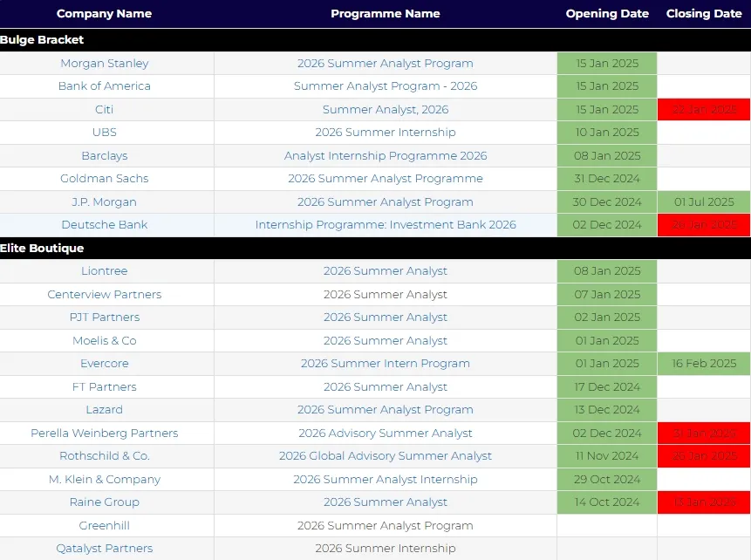Select J.P. Morgan's '01 Jul 2025' closing date
The width and height of the screenshot is (751, 560).
point(704,202)
